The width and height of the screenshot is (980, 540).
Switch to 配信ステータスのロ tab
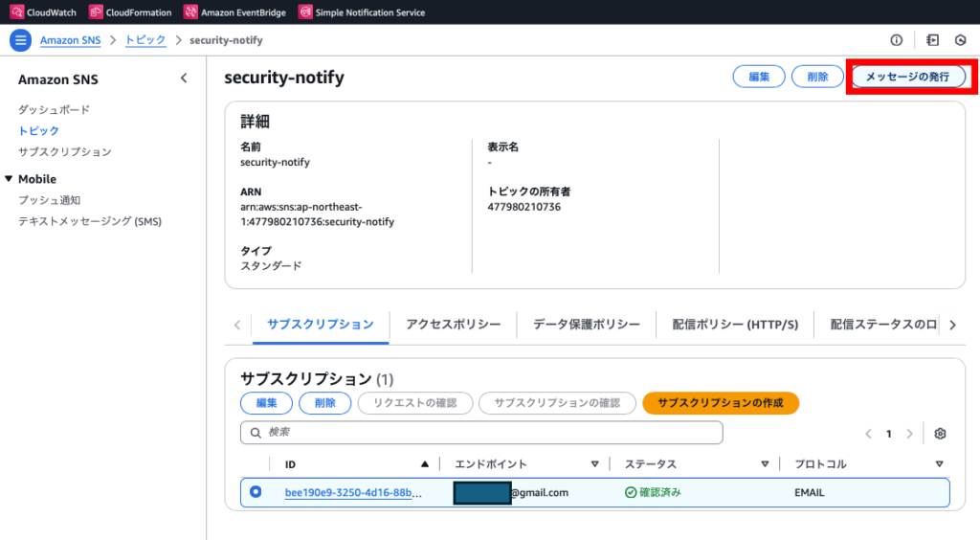(883, 325)
